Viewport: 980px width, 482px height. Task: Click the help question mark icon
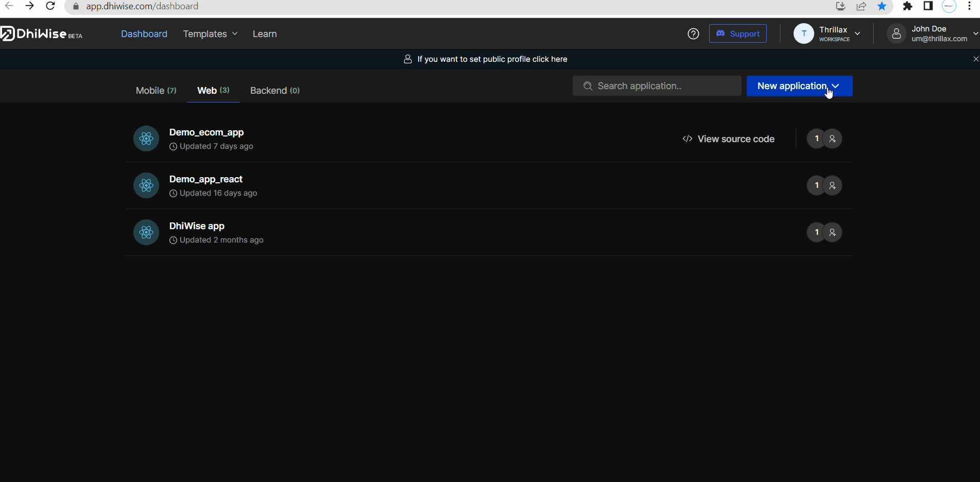coord(693,34)
